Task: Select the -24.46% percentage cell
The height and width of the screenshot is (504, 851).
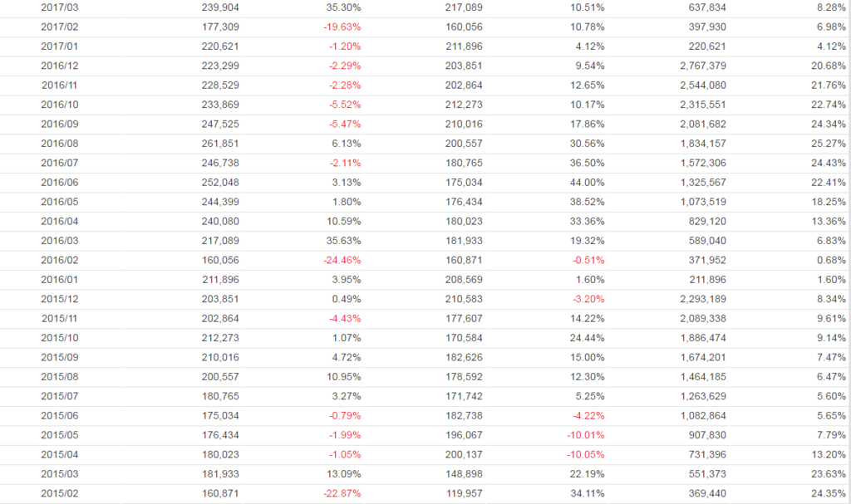Action: tap(342, 259)
